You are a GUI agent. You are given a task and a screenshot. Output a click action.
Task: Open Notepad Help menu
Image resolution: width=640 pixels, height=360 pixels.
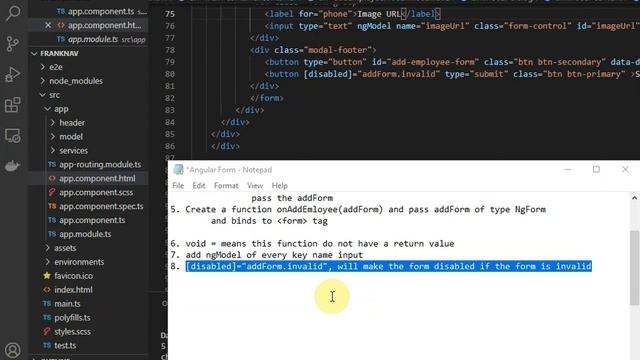coord(280,185)
